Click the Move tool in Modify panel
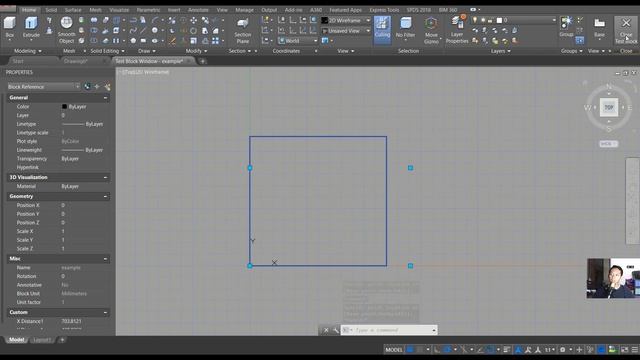 tap(193, 20)
